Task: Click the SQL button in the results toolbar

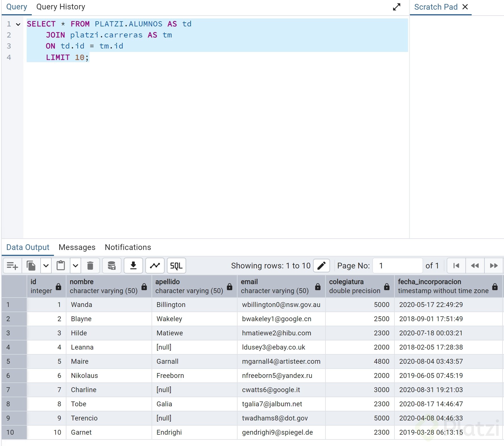Action: click(176, 266)
